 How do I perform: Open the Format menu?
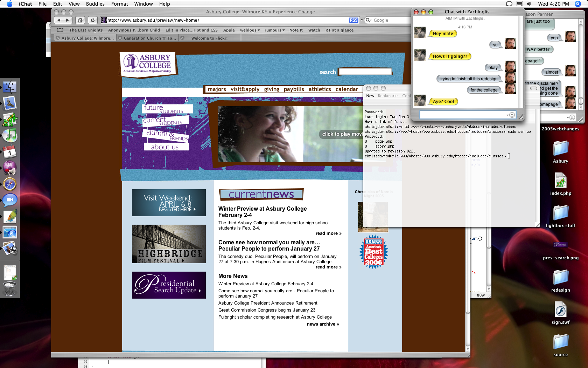pyautogui.click(x=120, y=4)
